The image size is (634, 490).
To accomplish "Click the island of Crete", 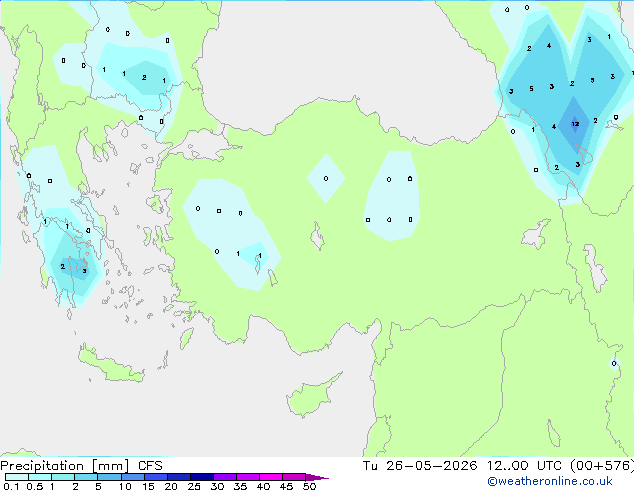I will pyautogui.click(x=109, y=365).
